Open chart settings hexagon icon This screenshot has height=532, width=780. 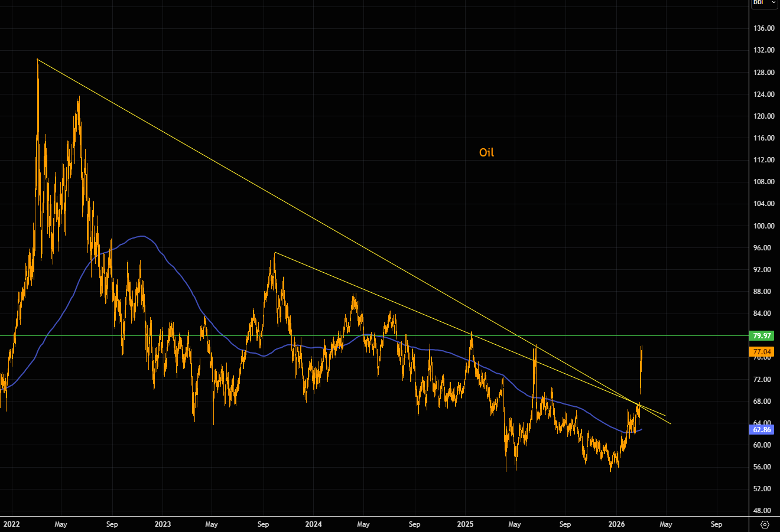click(765, 524)
